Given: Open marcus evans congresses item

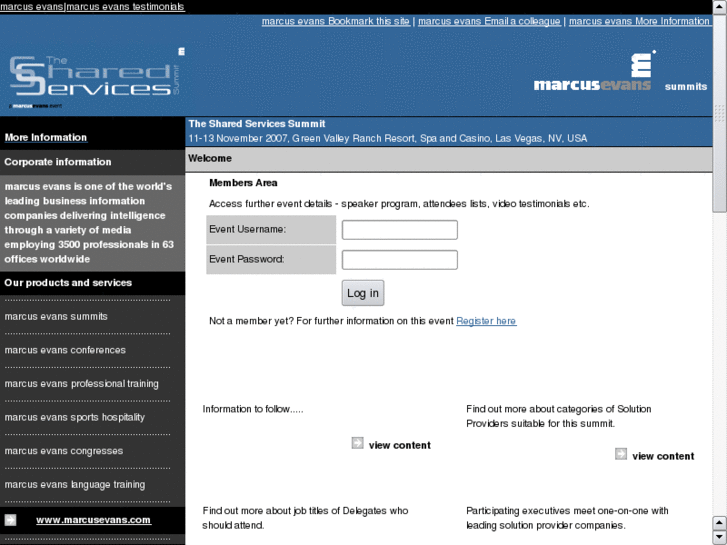Looking at the screenshot, I should [64, 451].
